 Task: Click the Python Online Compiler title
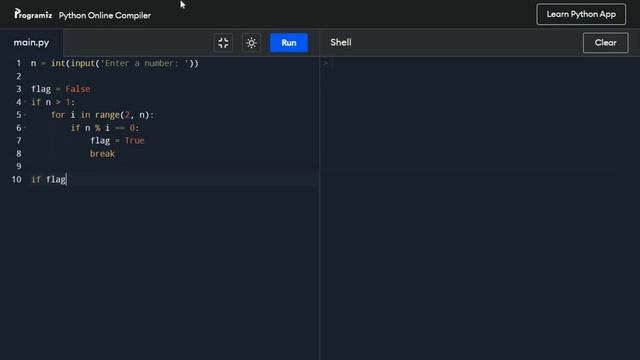coord(105,16)
